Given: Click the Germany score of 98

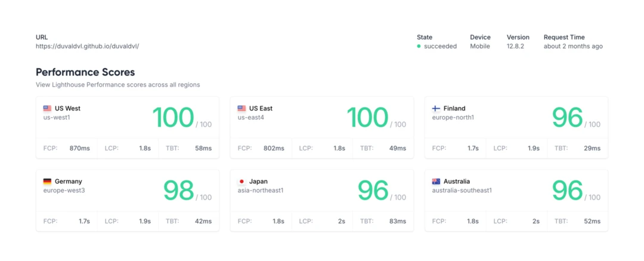Looking at the screenshot, I should tap(178, 191).
